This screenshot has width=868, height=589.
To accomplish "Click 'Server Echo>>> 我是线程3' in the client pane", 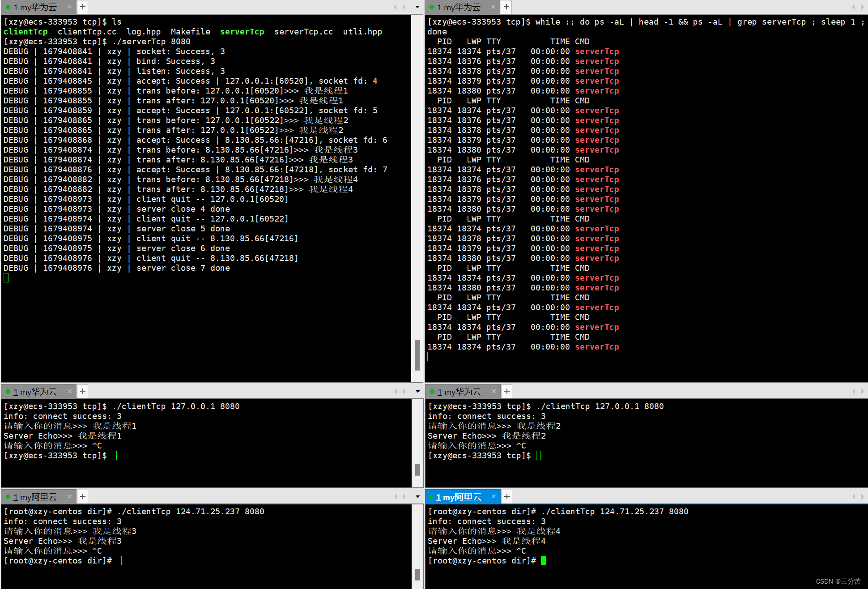I will tap(63, 541).
